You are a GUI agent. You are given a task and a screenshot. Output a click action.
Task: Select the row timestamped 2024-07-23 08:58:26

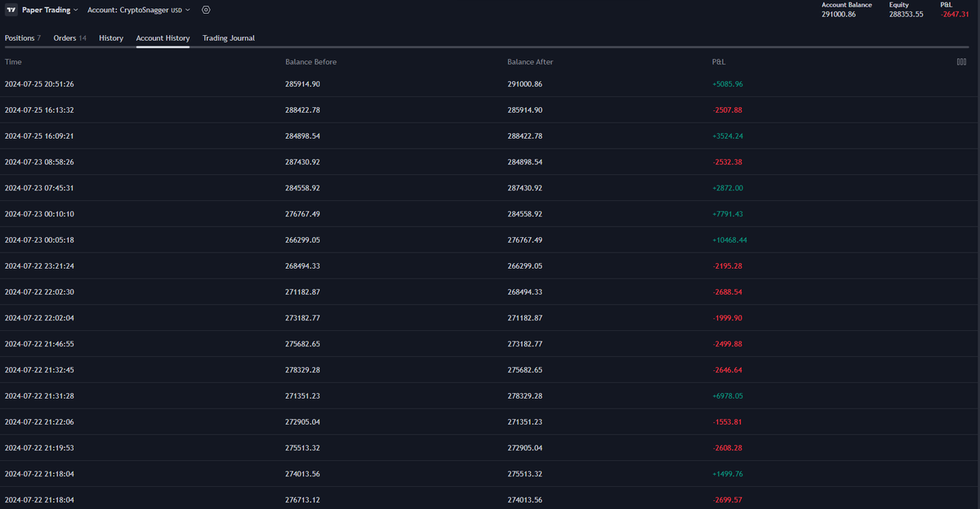coord(490,162)
